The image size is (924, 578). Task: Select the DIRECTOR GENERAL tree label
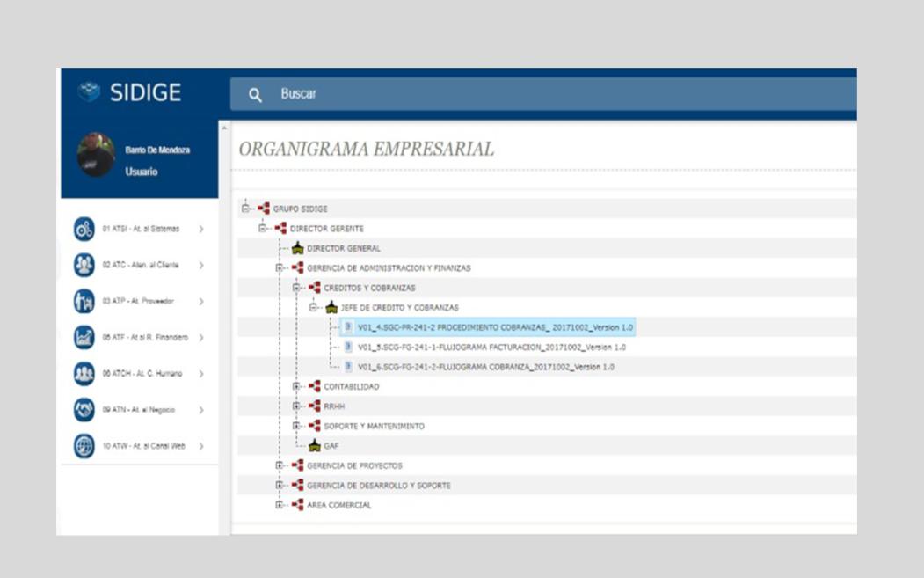[x=344, y=248]
